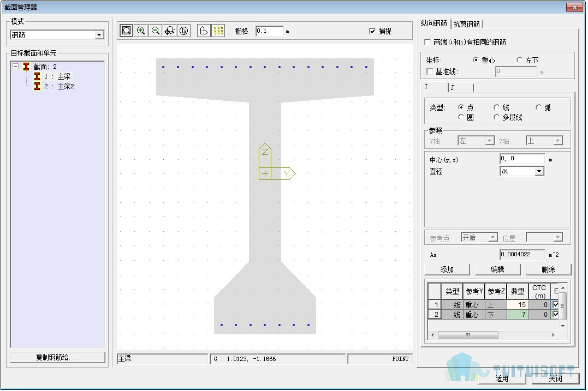This screenshot has height=391, width=588.
Task: Toggle the yellow grid points icon
Action: point(218,31)
